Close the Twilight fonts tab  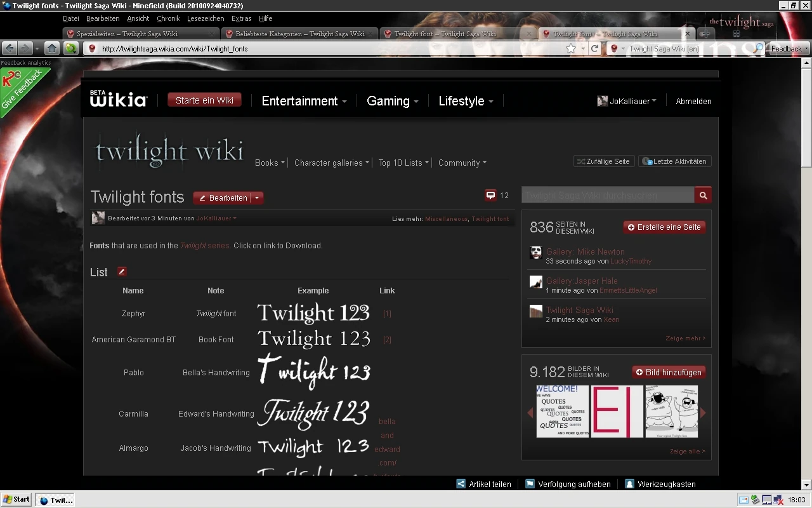click(687, 34)
